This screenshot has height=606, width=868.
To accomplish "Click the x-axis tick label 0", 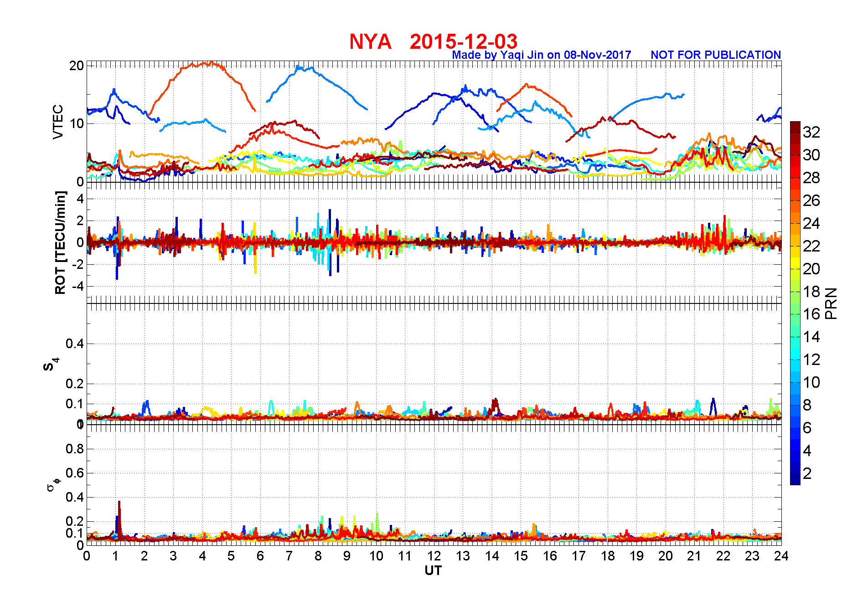I will pos(87,556).
